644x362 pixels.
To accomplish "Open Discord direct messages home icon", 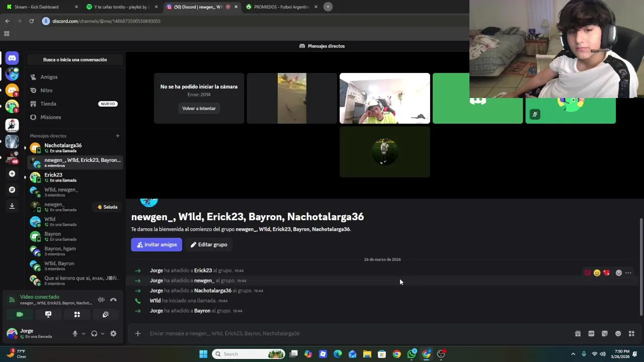I will 12,58.
